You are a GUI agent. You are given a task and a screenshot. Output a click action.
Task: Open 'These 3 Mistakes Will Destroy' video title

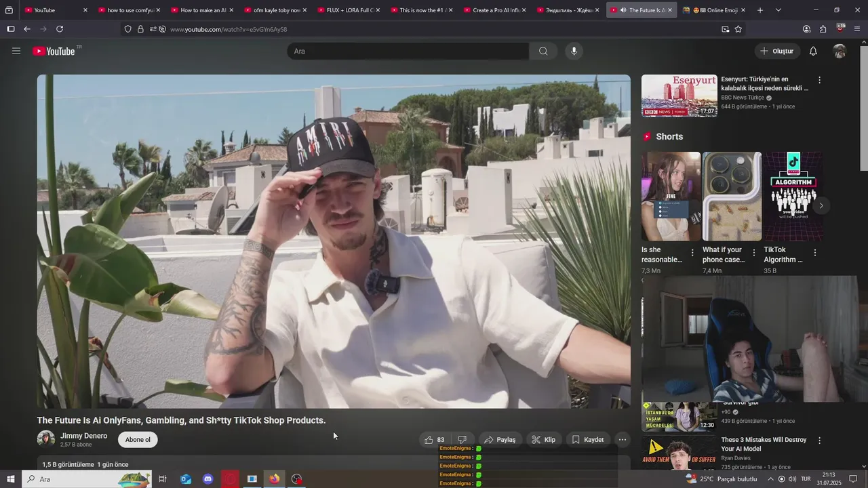[764, 444]
